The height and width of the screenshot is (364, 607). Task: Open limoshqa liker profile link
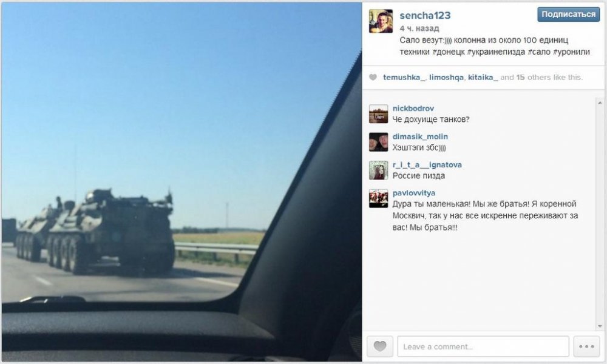click(446, 78)
